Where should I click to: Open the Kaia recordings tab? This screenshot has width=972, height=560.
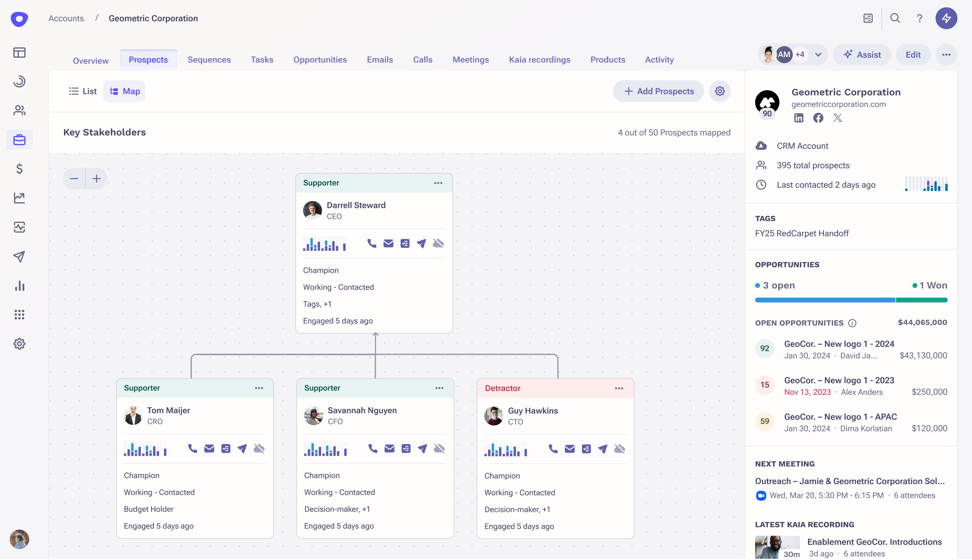tap(539, 60)
